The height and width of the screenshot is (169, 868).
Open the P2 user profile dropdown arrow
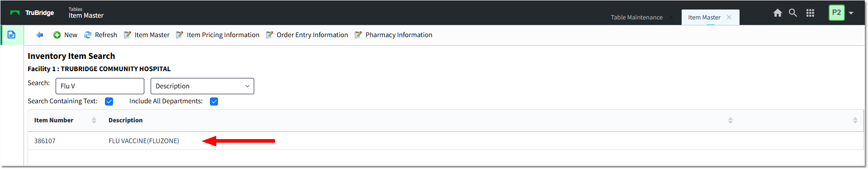click(x=851, y=13)
